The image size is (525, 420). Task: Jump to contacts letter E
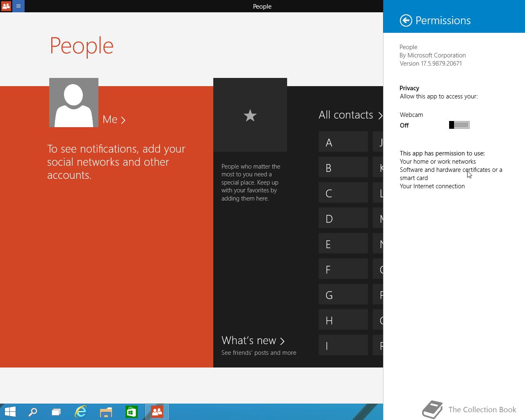click(343, 244)
